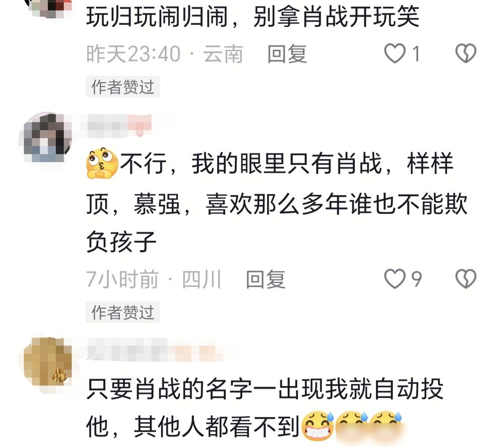This screenshot has height=447, width=504.
Task: Tap the thinking emoji in Sichuan comment
Action: tap(102, 163)
